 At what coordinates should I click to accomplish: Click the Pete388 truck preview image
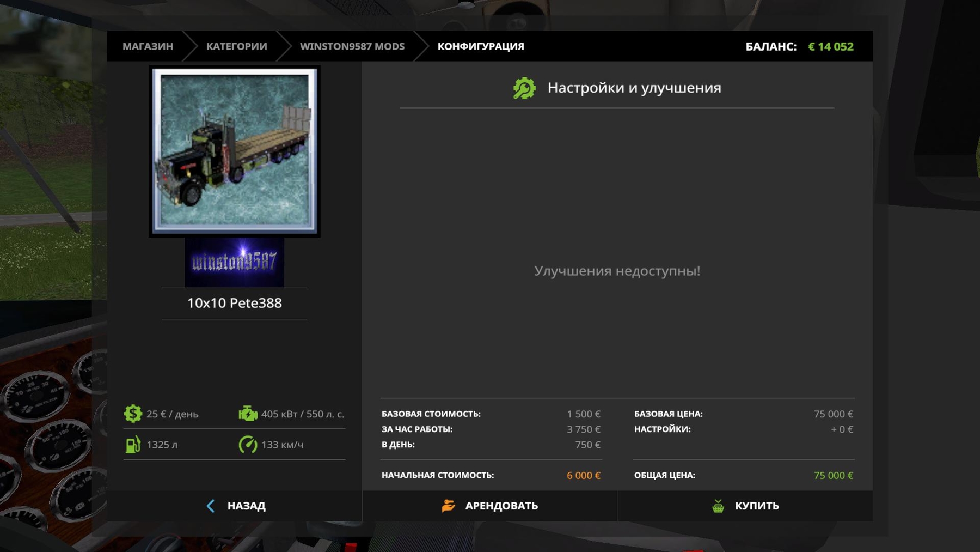point(235,151)
